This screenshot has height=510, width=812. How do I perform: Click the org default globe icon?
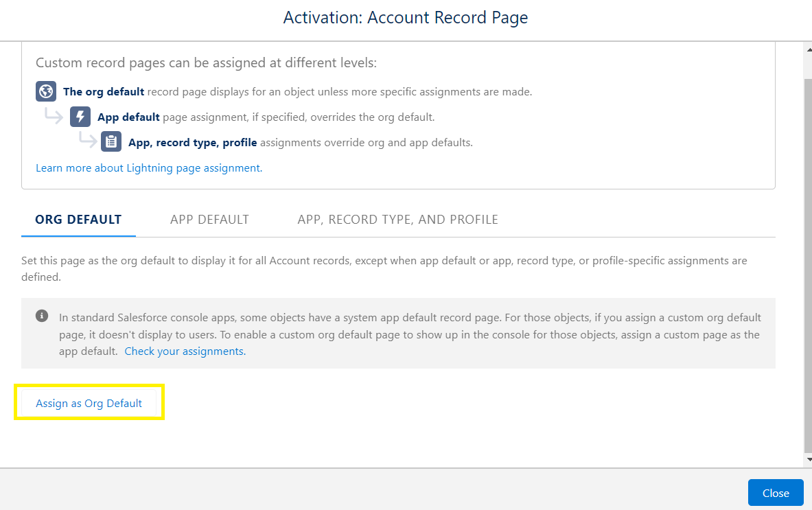click(x=46, y=92)
